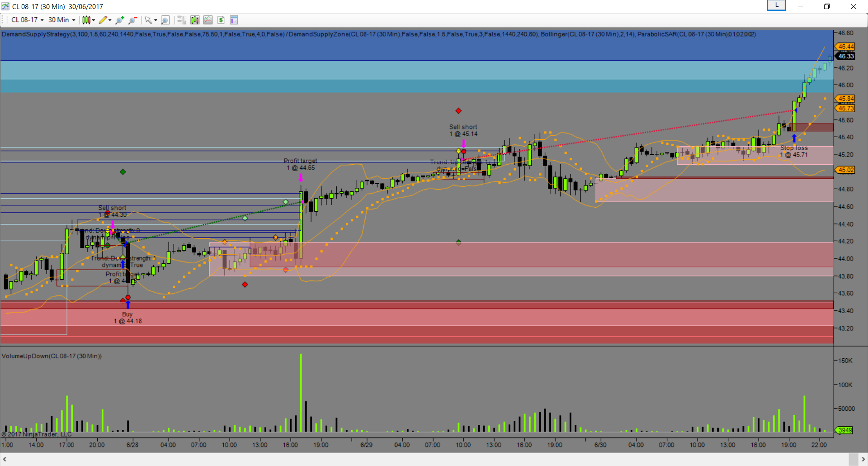Click the 46.60 price axis label

click(x=845, y=33)
